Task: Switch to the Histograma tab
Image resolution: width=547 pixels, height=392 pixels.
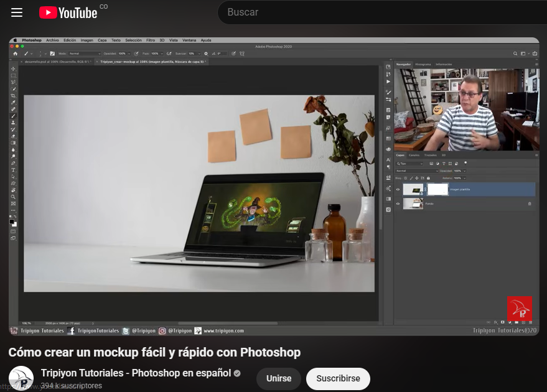Action: point(423,65)
